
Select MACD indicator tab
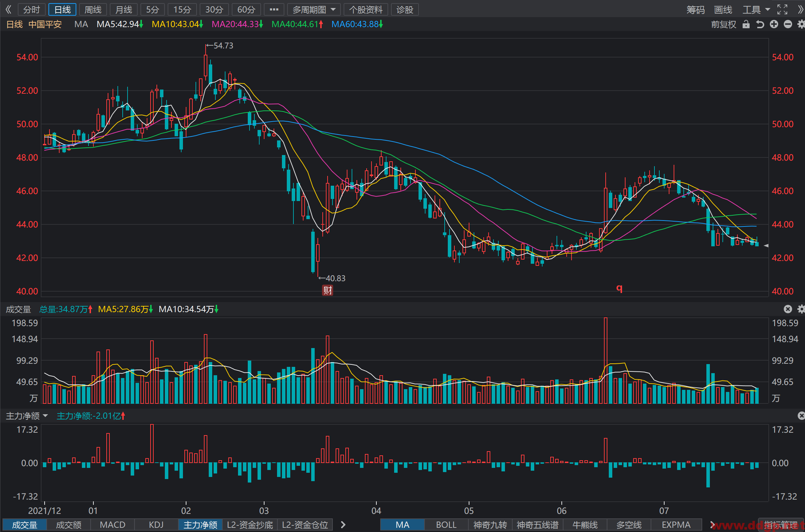[x=113, y=525]
